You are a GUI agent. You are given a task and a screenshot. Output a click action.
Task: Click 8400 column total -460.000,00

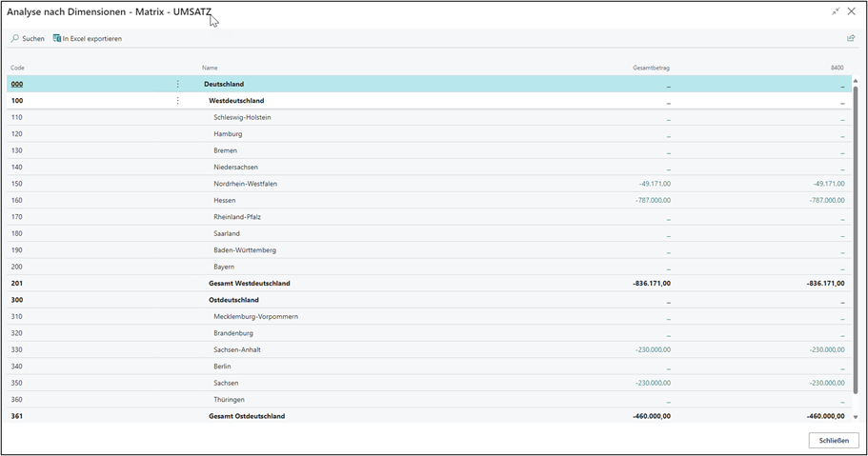826,416
